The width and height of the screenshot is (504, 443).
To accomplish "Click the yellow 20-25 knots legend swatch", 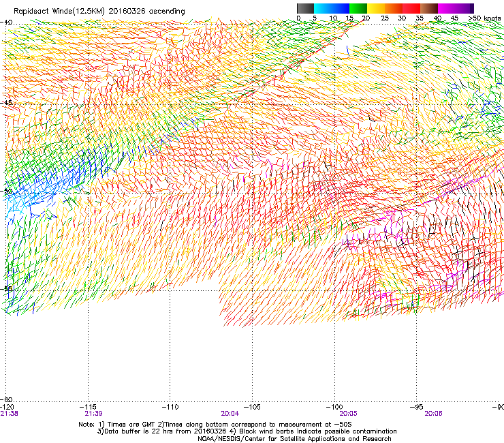I will coord(376,8).
